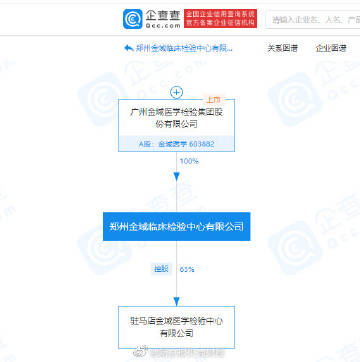Click the arrowhead pointing to the 驻马店 node

[176, 301]
